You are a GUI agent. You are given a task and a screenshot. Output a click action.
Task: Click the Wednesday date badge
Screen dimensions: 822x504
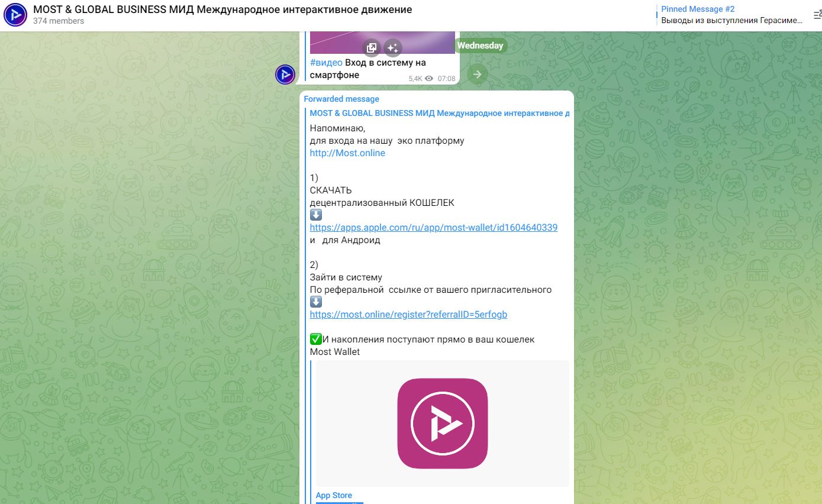click(x=480, y=46)
